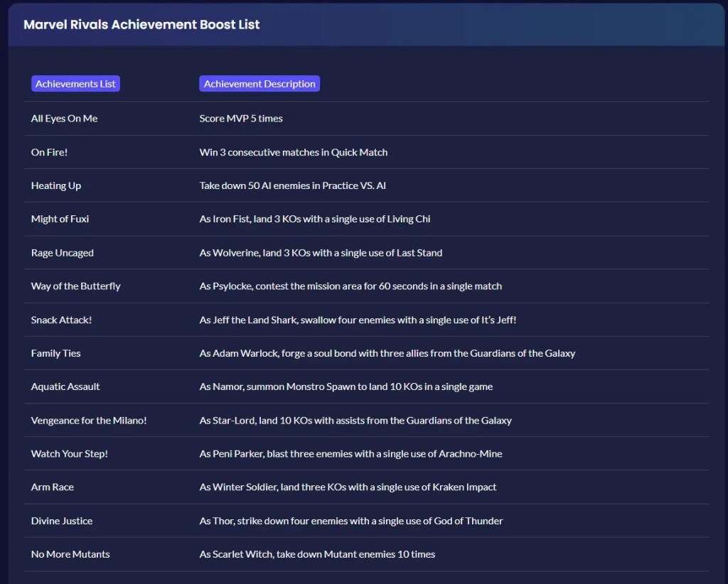The width and height of the screenshot is (728, 584).
Task: Click the Marvel Rivals Achievement Boost List title
Action: pos(141,23)
